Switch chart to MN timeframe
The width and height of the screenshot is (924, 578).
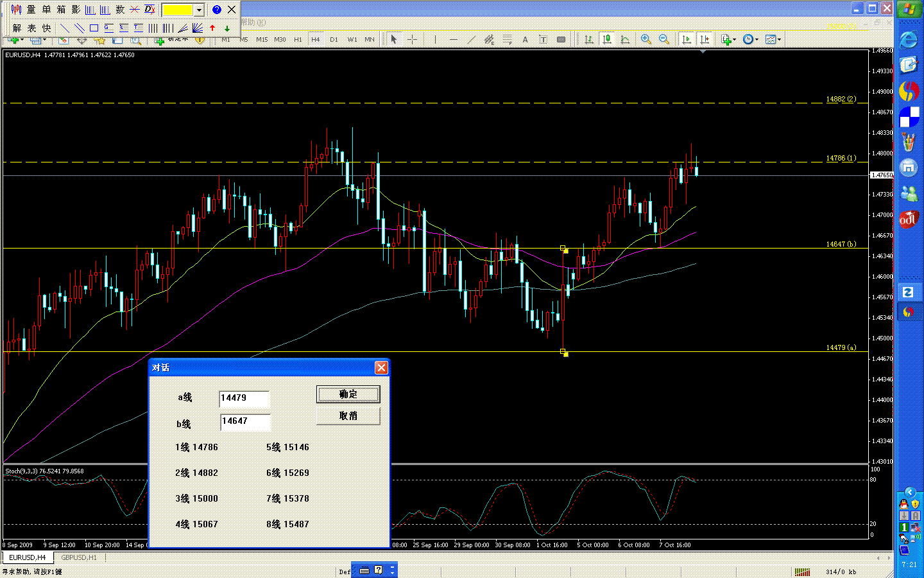tap(370, 40)
